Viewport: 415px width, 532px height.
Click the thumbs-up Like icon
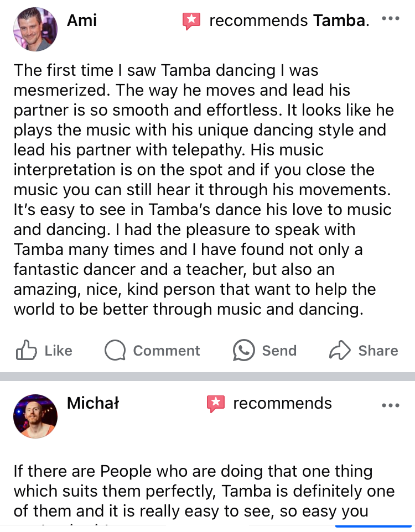[26, 350]
